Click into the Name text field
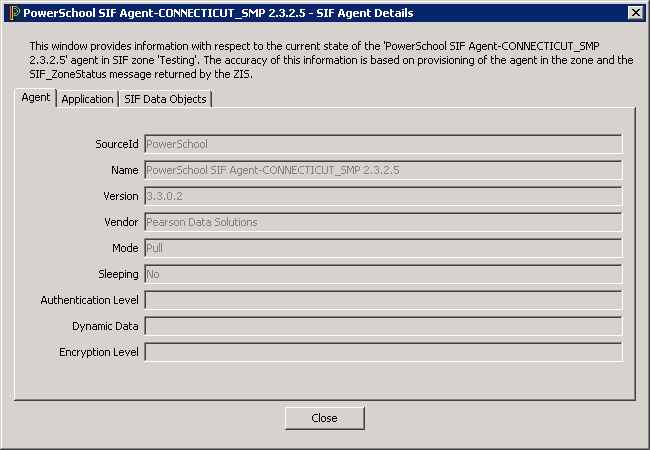 pyautogui.click(x=383, y=170)
